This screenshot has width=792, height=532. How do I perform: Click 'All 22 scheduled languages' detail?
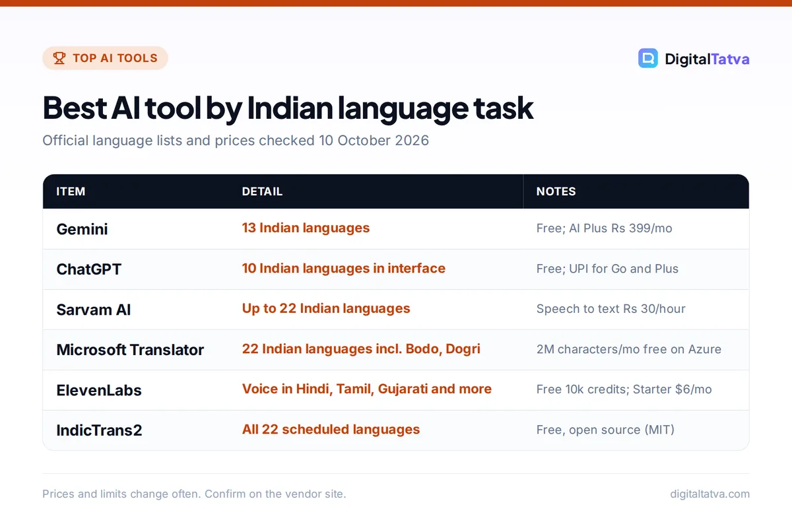tap(331, 430)
